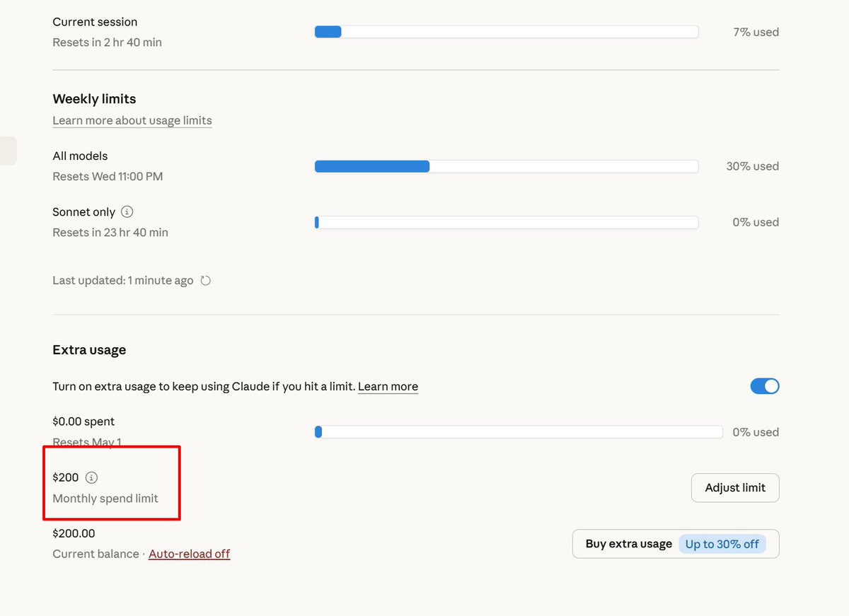Viewport: 849px width, 616px height.
Task: Click the Weekly limits heading
Action: [x=94, y=99]
